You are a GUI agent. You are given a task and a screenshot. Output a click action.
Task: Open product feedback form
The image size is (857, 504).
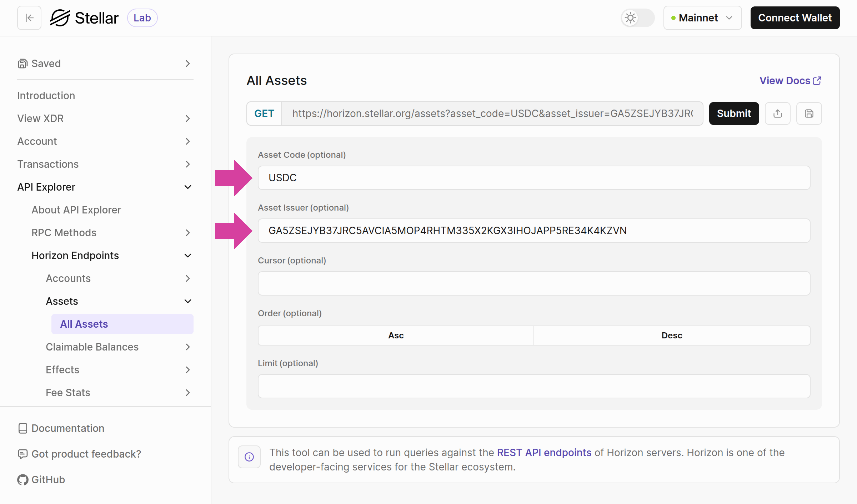[86, 454]
